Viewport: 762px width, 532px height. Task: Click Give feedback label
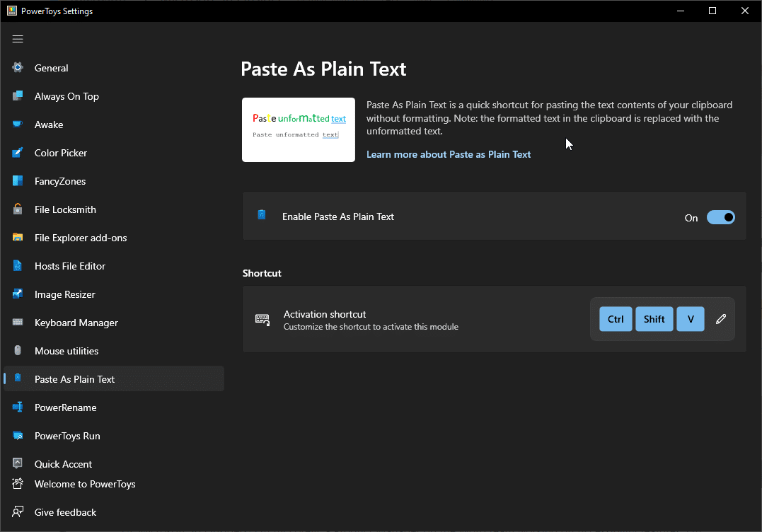(x=65, y=512)
